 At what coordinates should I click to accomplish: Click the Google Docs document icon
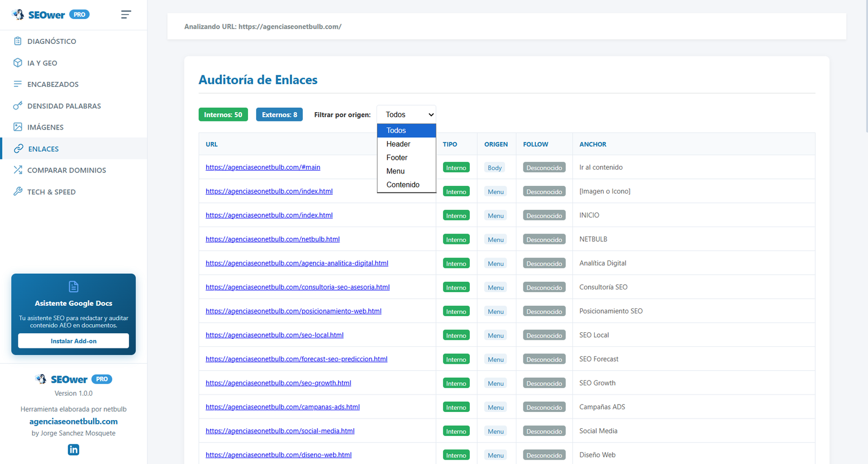[74, 287]
